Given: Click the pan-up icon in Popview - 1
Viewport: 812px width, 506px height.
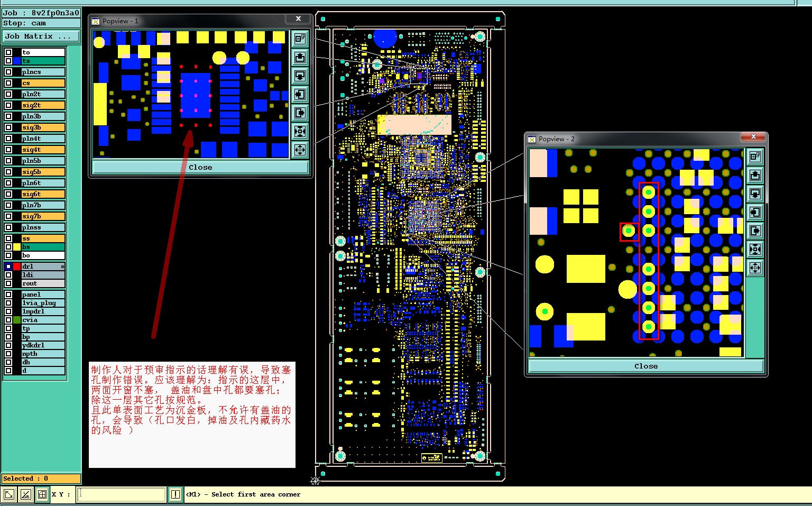Looking at the screenshot, I should pyautogui.click(x=300, y=57).
